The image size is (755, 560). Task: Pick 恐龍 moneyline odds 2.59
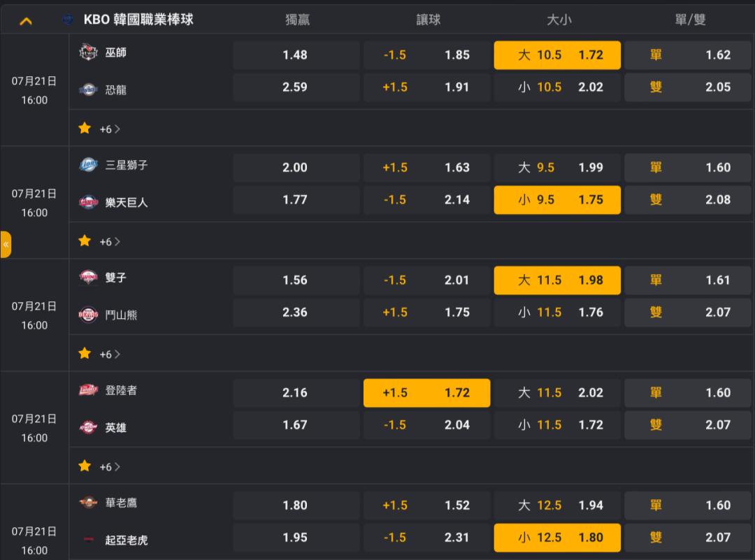pos(296,87)
